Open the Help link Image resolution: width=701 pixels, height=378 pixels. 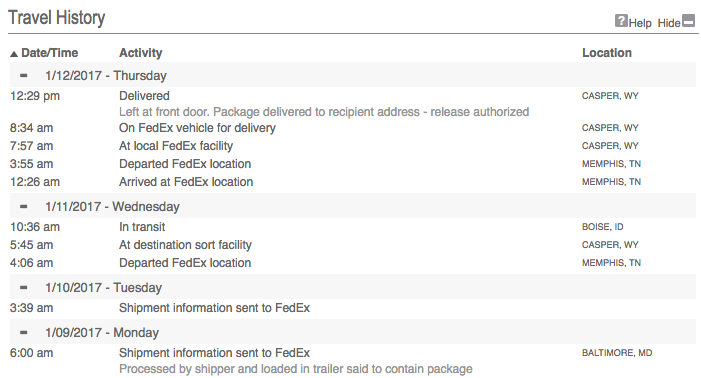tap(640, 23)
